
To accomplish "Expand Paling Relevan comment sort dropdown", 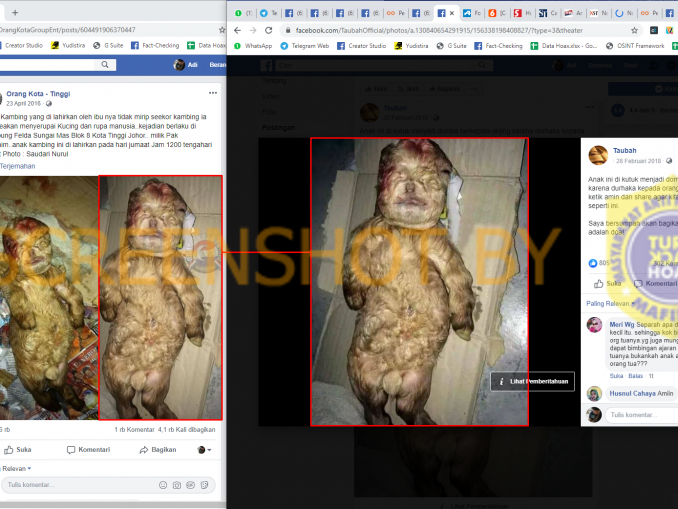I will [x=610, y=304].
